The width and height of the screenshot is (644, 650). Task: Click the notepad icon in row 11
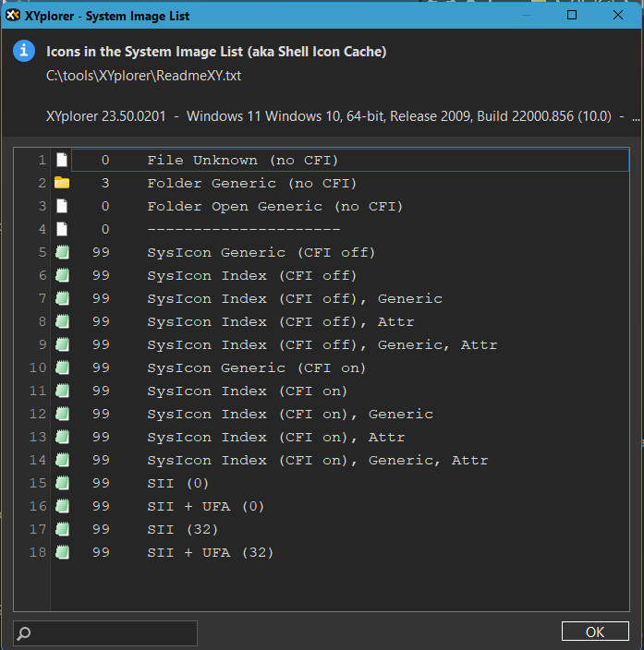(62, 391)
